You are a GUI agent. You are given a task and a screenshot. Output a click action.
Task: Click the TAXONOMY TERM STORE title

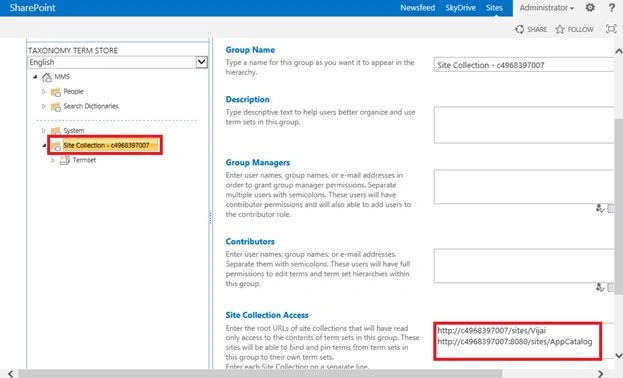[x=73, y=50]
